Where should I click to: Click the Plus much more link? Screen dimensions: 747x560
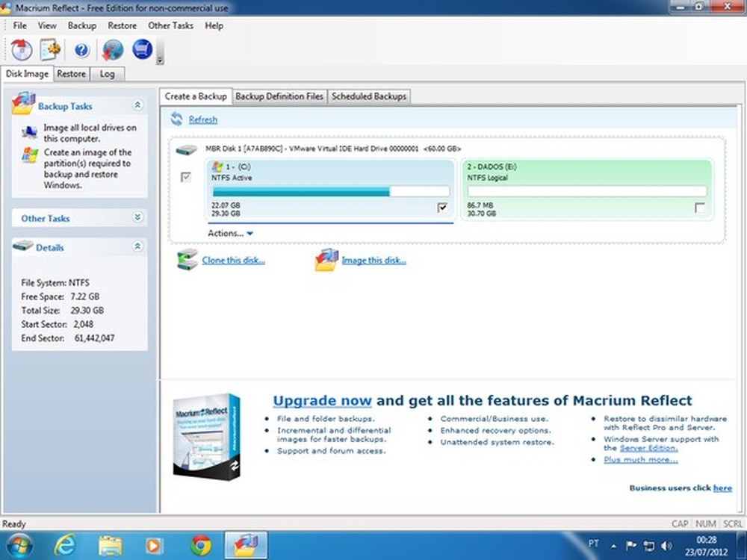click(640, 459)
